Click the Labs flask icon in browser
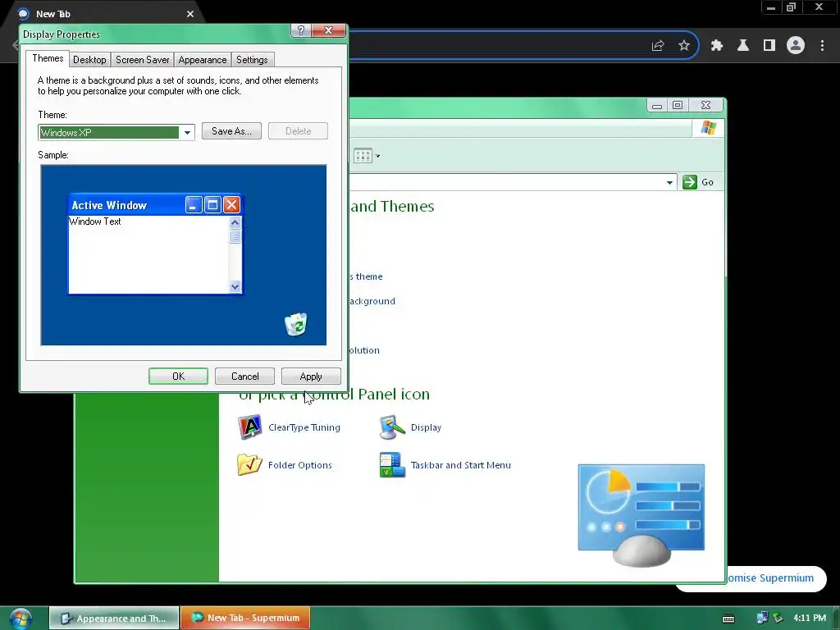This screenshot has width=840, height=630. 743,46
